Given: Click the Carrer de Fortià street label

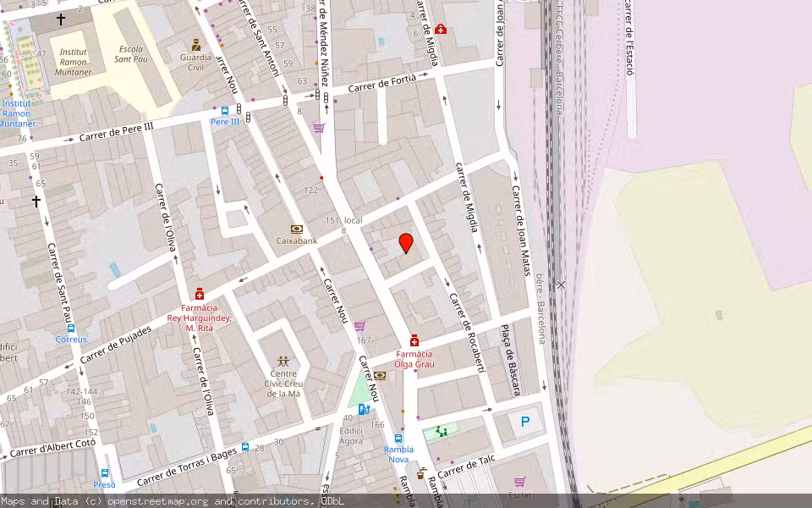Looking at the screenshot, I should 382,84.
